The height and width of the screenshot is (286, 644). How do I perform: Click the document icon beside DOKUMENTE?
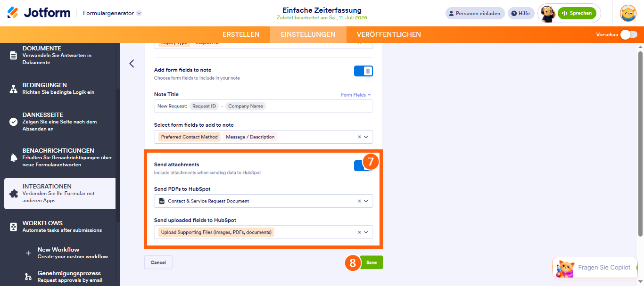(13, 55)
